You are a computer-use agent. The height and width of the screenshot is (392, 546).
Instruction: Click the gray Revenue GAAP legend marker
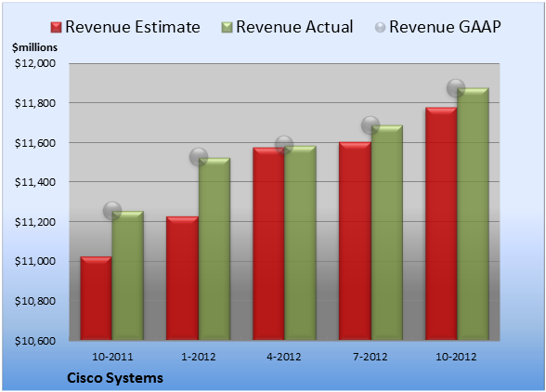tap(380, 27)
